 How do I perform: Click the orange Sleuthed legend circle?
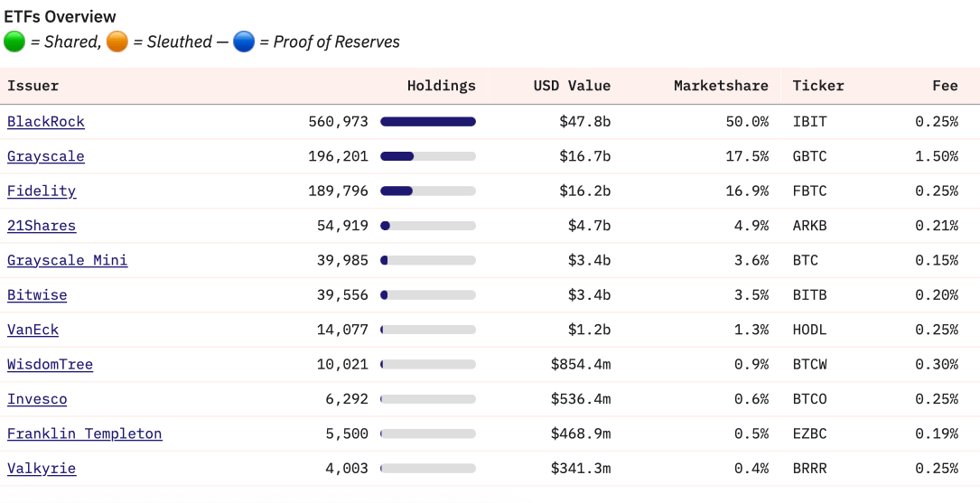point(117,42)
